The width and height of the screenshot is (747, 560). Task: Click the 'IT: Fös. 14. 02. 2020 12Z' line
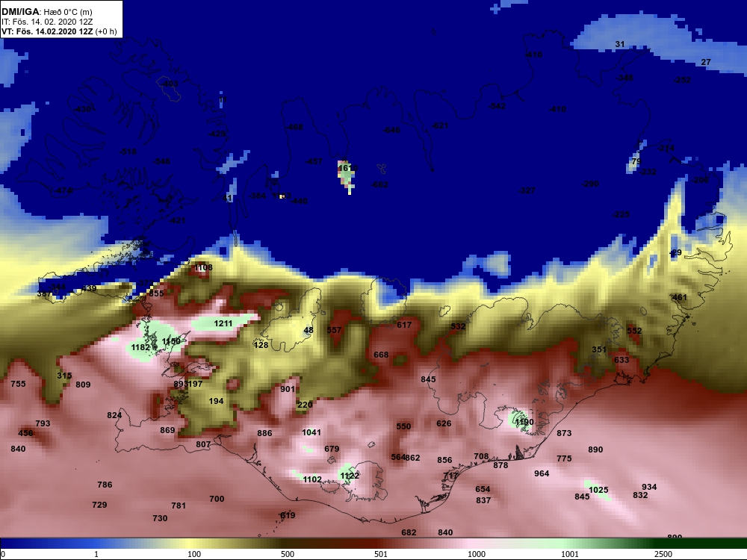coord(46,22)
